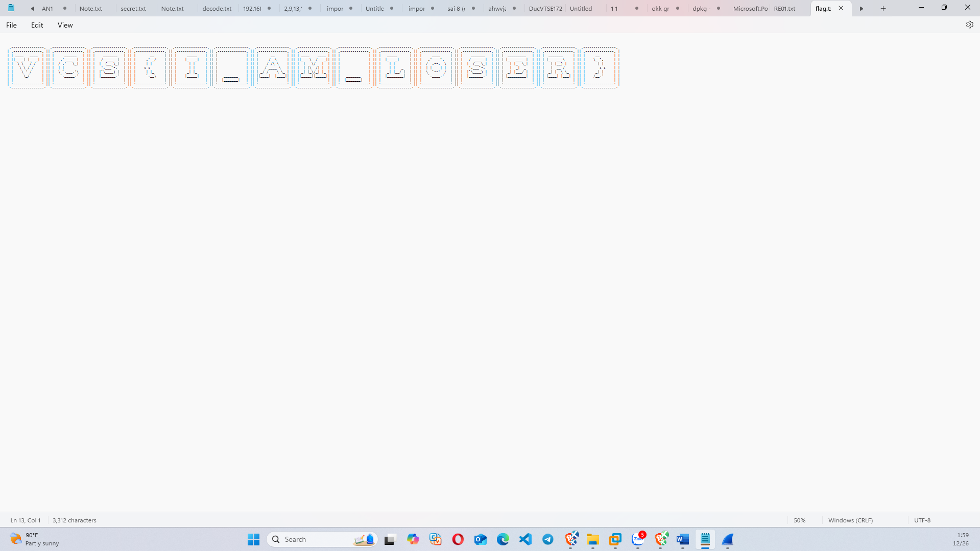Switch to the RE01.txt tab

coord(784,8)
